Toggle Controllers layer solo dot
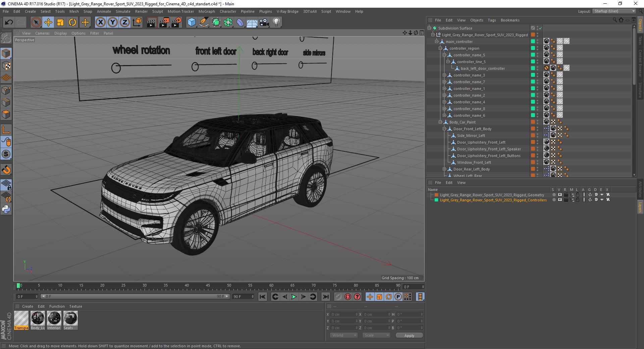Screen dimensions: 644x349 pos(554,200)
